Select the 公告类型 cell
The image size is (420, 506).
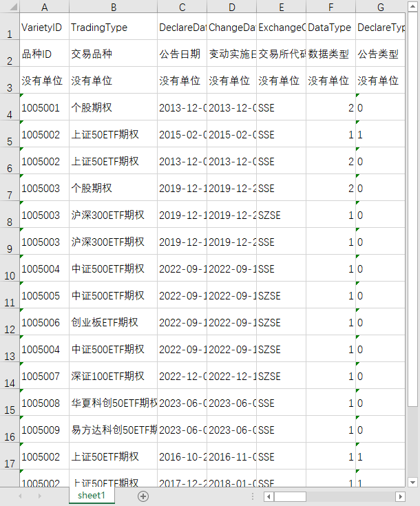point(380,54)
